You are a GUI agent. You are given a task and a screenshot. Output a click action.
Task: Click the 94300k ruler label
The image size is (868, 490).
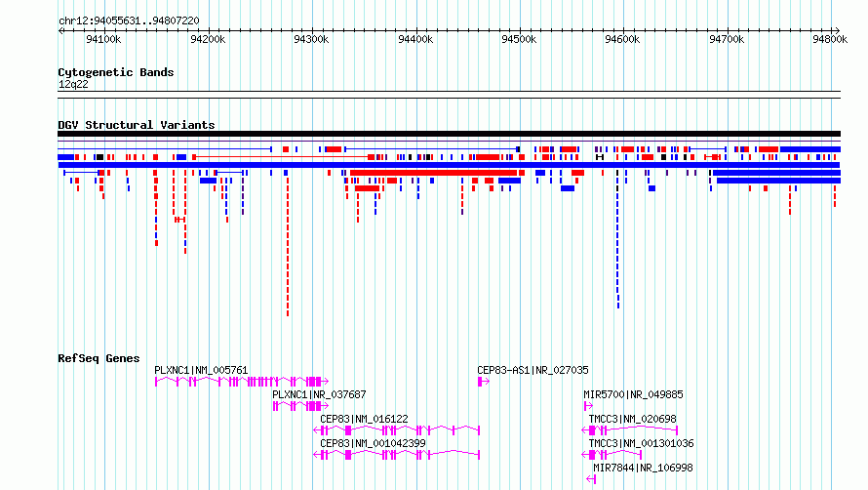pos(311,39)
